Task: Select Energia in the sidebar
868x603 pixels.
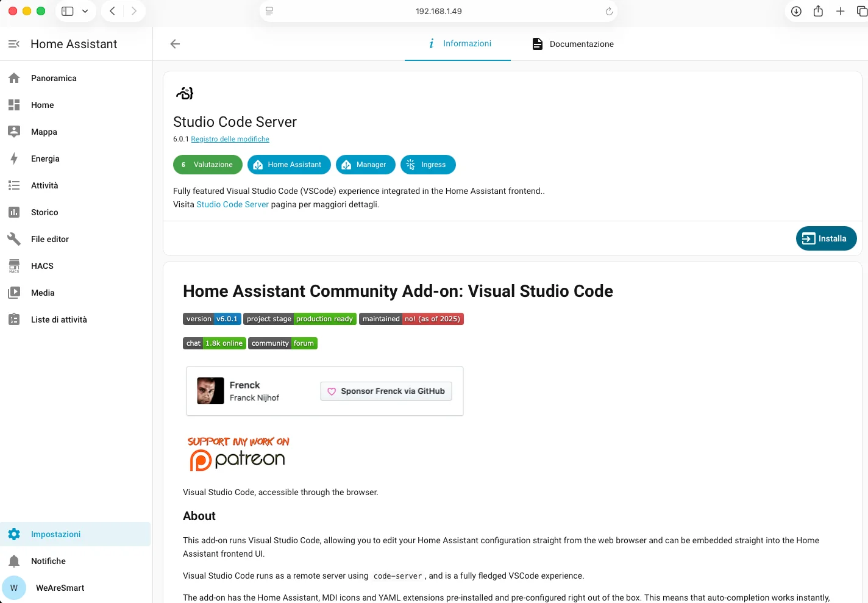Action: pyautogui.click(x=45, y=159)
